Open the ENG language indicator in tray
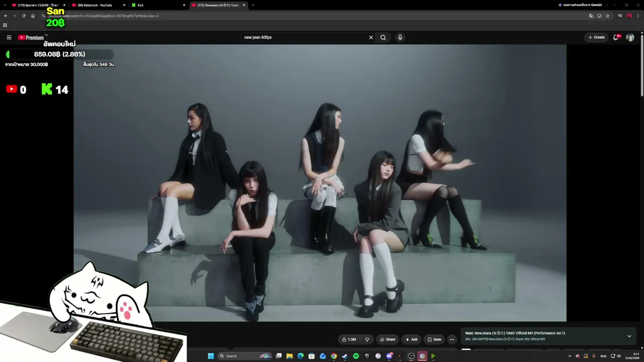This screenshot has width=644, height=362. point(603,356)
